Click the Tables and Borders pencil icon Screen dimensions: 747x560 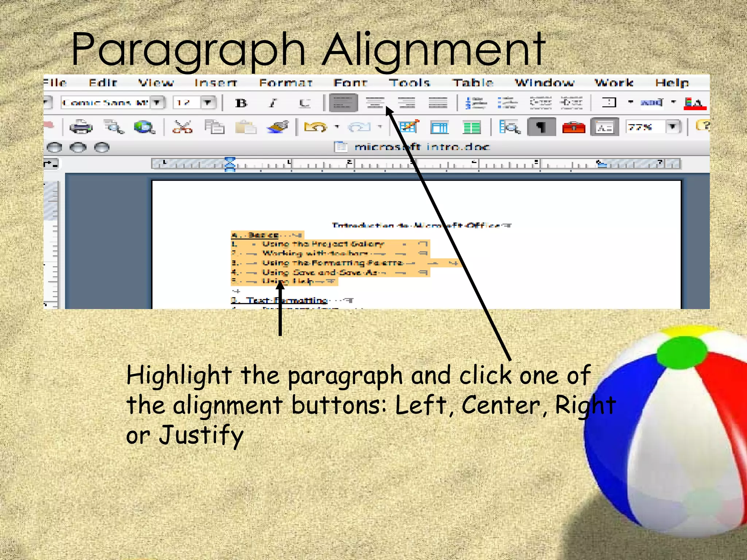pyautogui.click(x=409, y=127)
